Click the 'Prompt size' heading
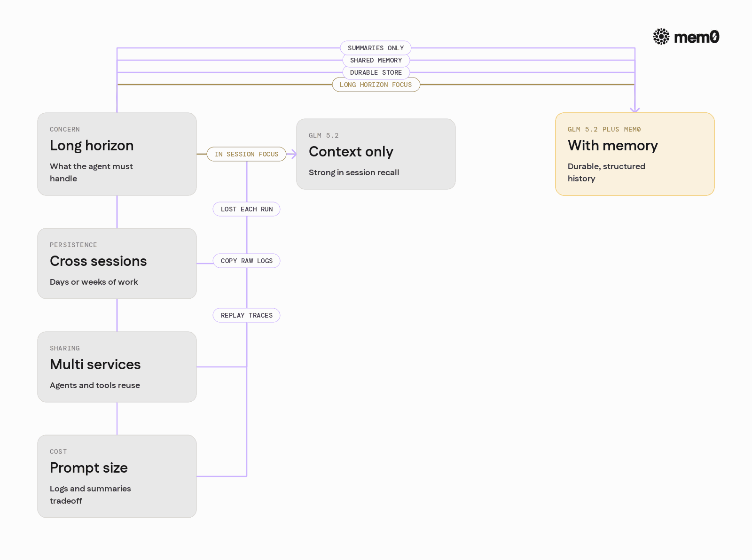Viewport: 752px width, 560px height. [89, 468]
